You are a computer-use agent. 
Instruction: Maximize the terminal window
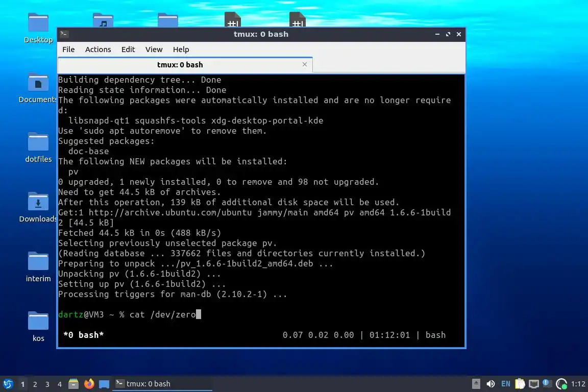click(x=448, y=34)
